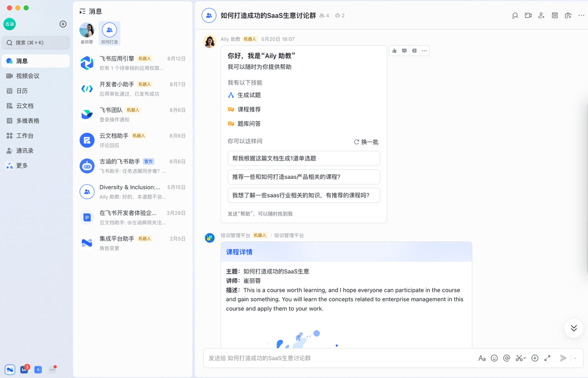The image size is (588, 378).
Task: Open the 集成平台助手 conversation
Action: pyautogui.click(x=133, y=244)
